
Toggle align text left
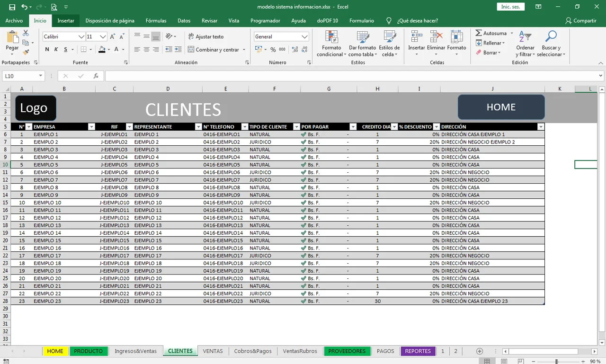[137, 49]
